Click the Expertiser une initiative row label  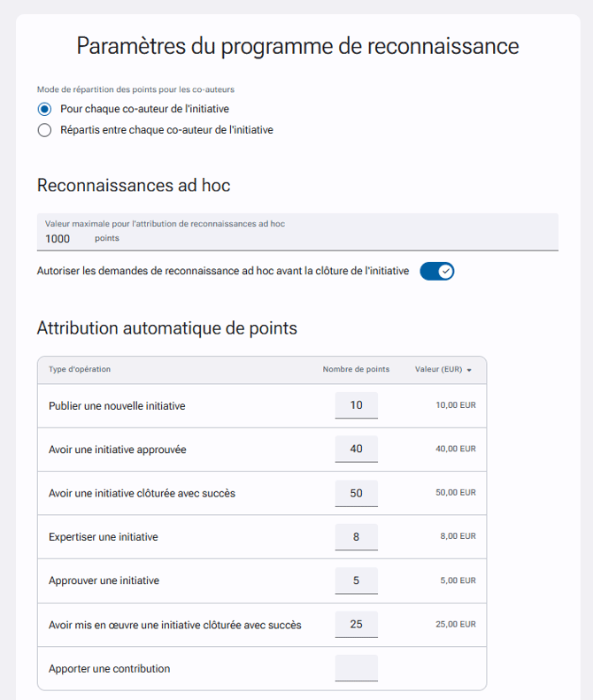click(104, 537)
